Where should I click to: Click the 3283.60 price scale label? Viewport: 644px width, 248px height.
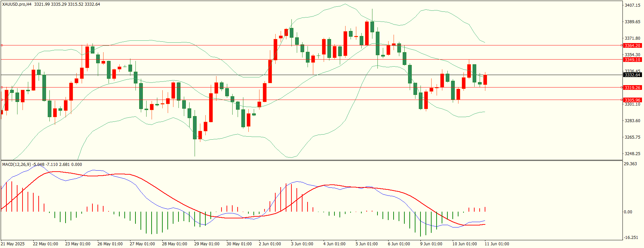pos(632,121)
